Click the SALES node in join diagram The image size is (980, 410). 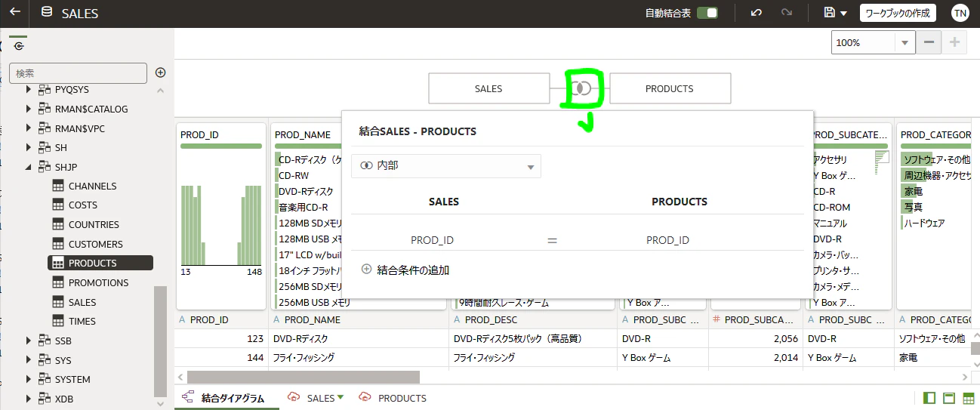(488, 88)
